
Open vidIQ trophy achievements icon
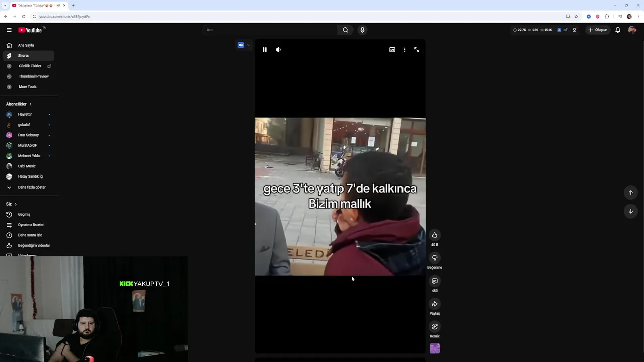click(x=574, y=30)
